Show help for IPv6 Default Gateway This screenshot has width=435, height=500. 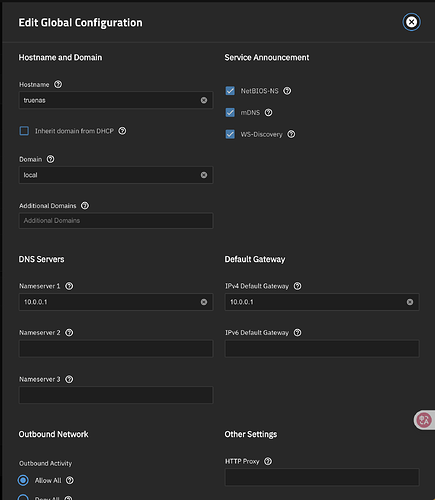click(x=298, y=333)
